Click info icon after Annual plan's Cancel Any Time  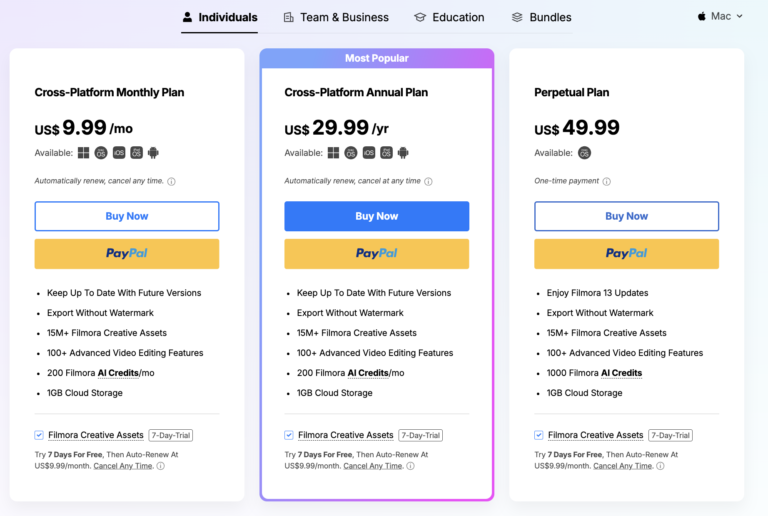point(412,466)
